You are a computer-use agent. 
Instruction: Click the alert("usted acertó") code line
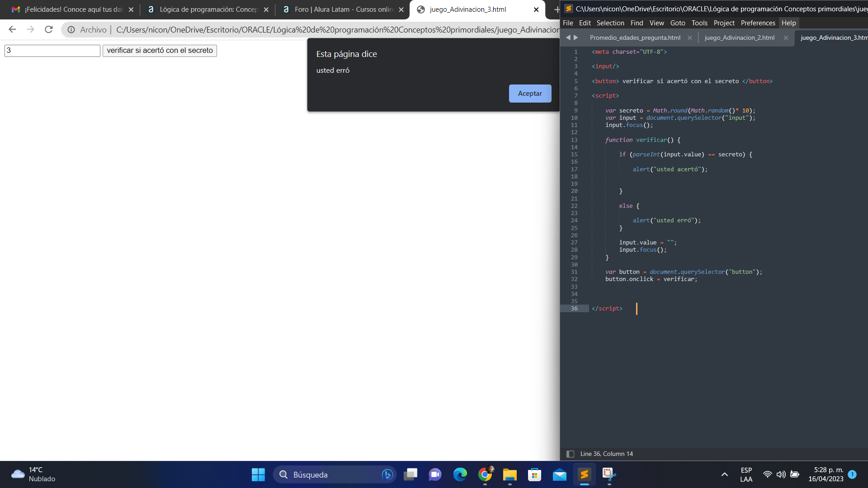[x=670, y=169]
